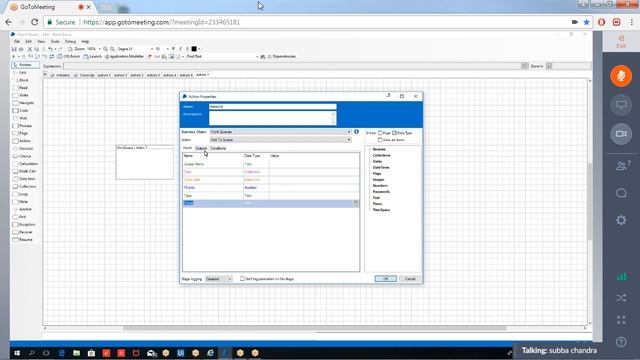Screen dimensions: 640x360
Task: Open the File menu
Action: (17, 42)
